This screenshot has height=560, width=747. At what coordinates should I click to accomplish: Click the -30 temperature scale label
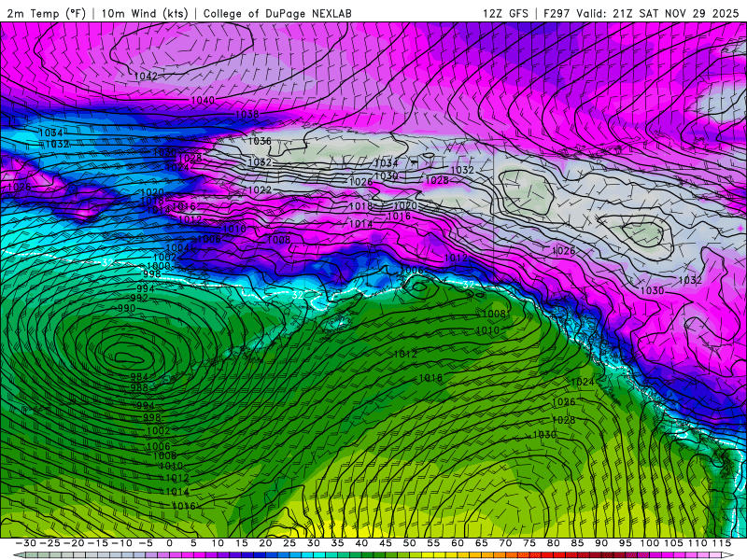tap(26, 543)
